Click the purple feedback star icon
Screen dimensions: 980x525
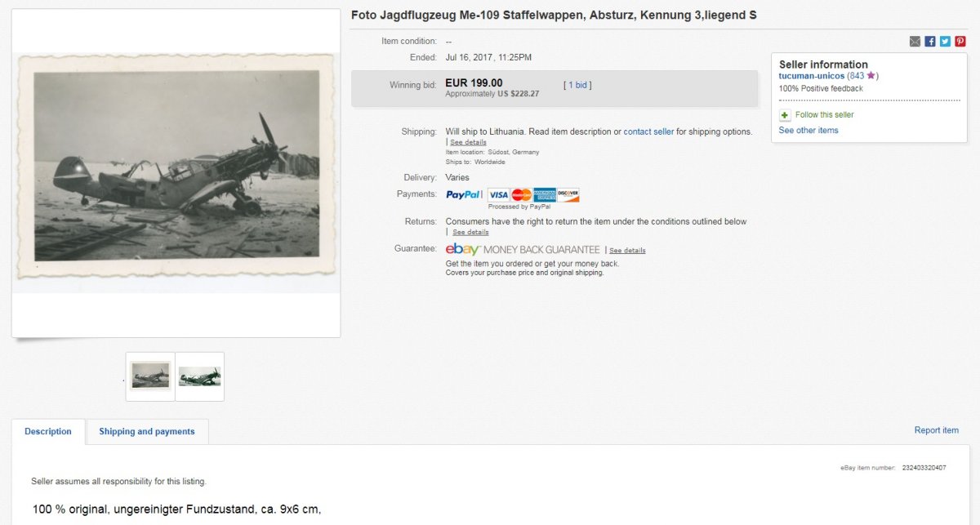tap(871, 76)
